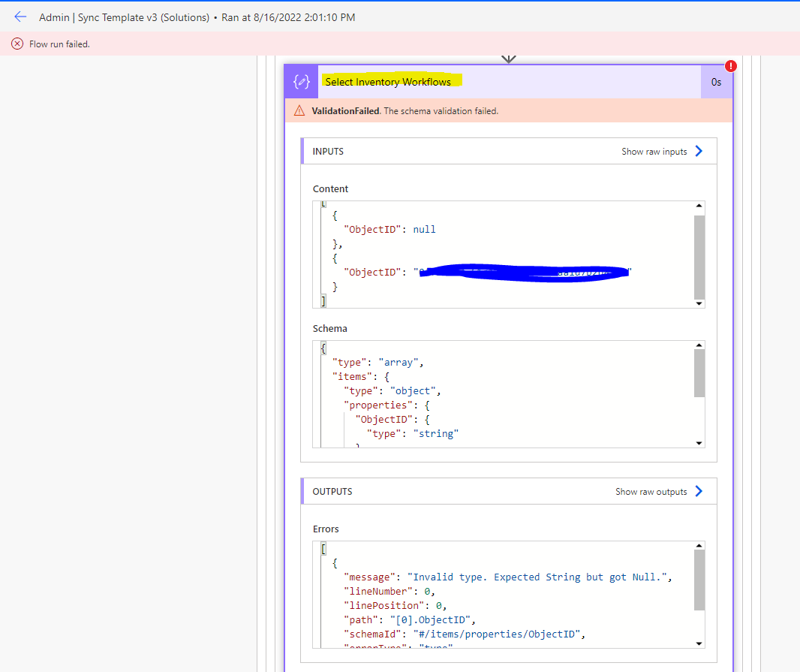
Task: Click scroll-up arrow on Content box
Action: [x=699, y=205]
